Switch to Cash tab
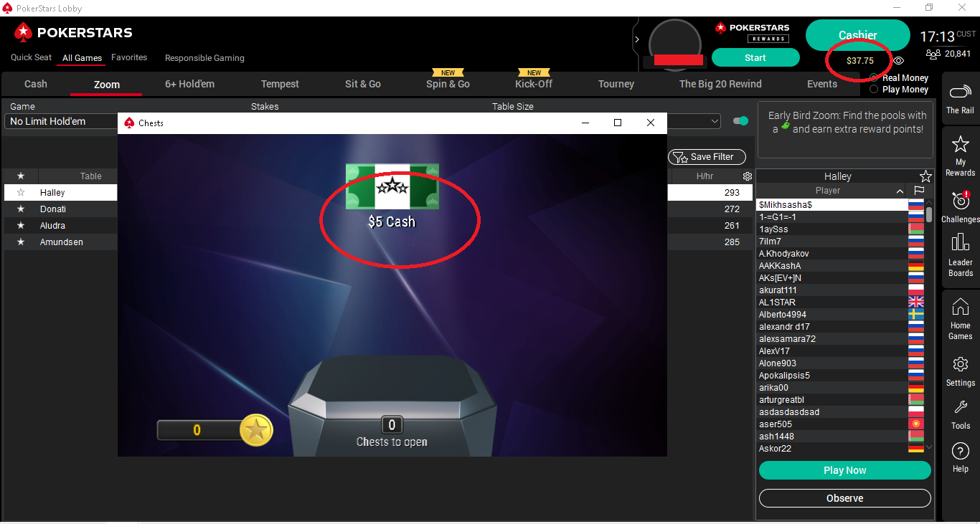 (x=36, y=84)
